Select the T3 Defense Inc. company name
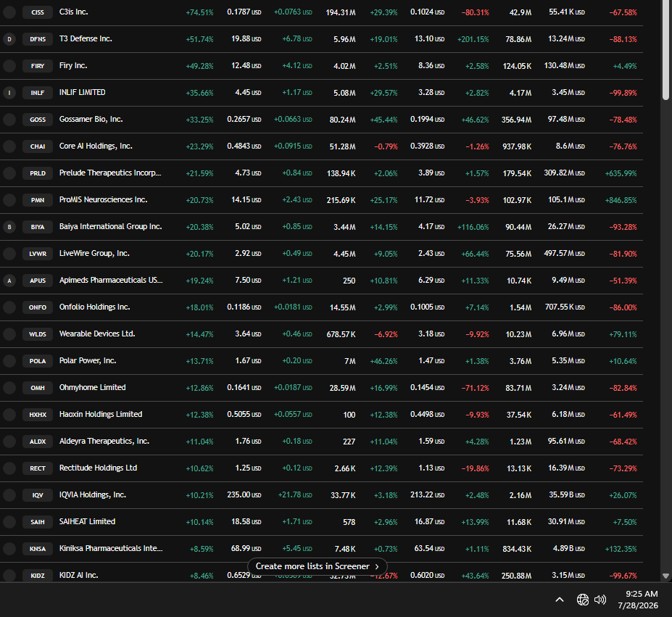672x617 pixels. 86,38
